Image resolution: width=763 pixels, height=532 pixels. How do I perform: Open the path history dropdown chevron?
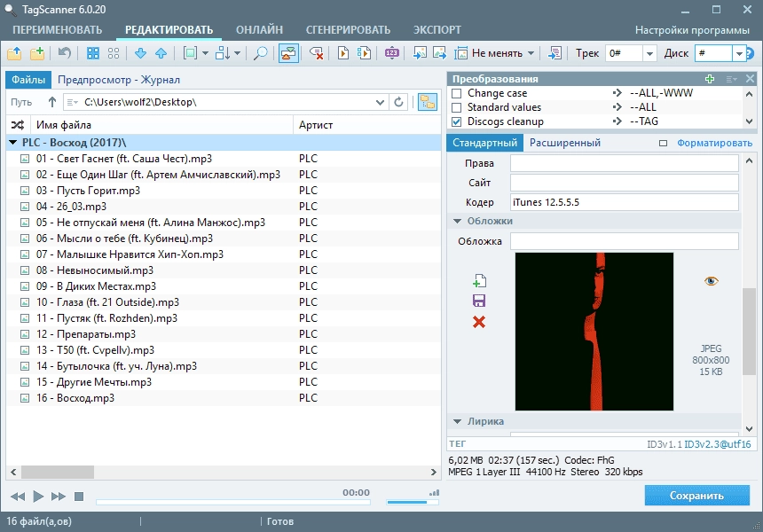(380, 102)
